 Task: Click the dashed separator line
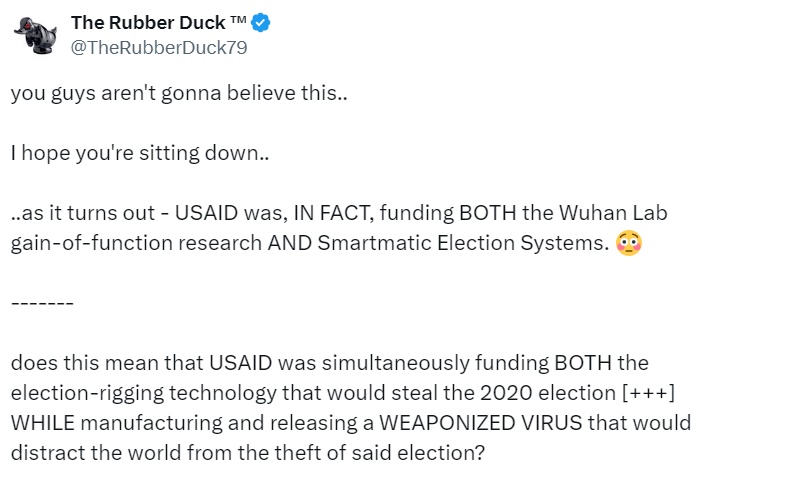point(42,302)
